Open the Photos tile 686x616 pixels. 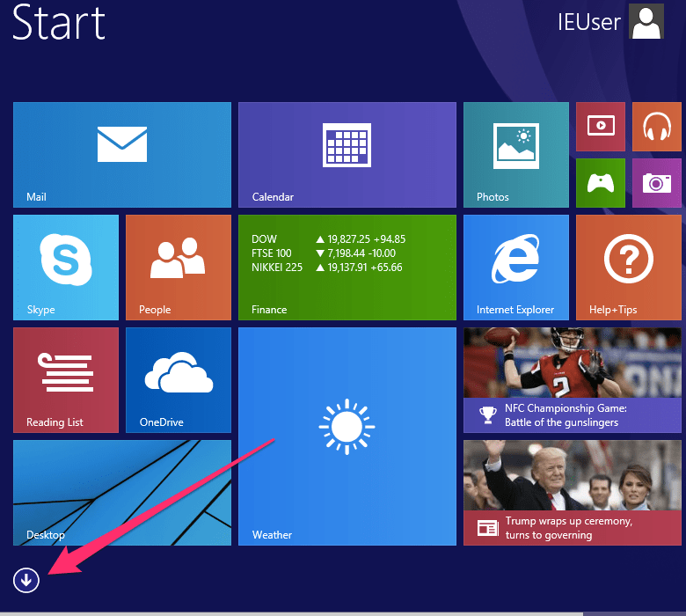pos(516,155)
